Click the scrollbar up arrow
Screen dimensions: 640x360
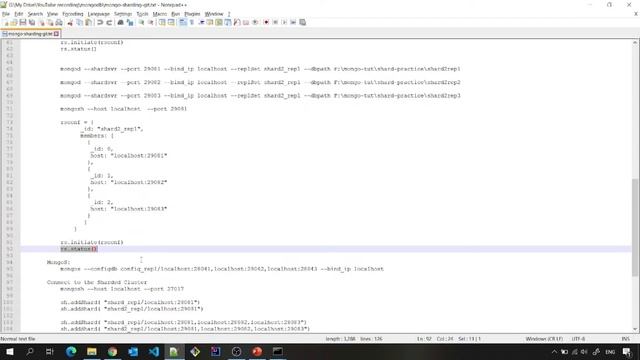tap(636, 42)
